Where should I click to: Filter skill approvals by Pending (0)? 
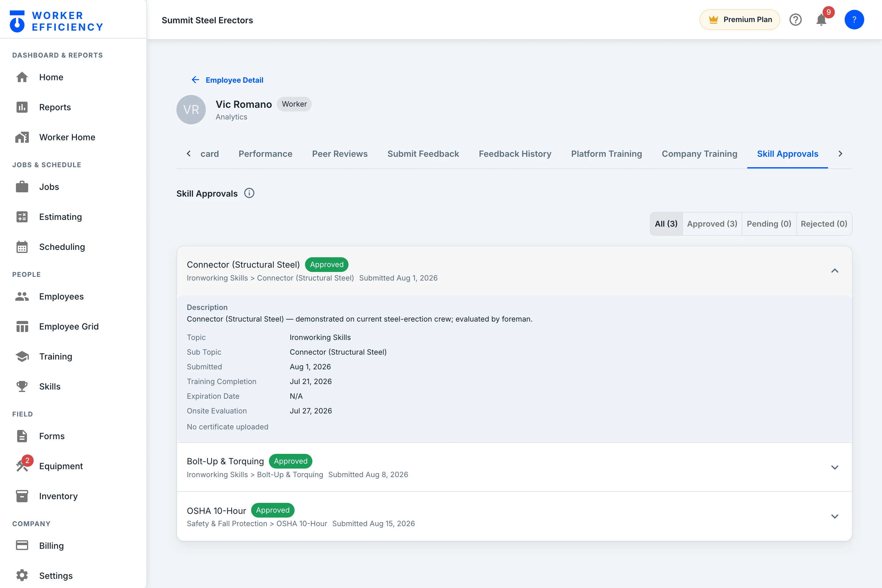(x=769, y=224)
